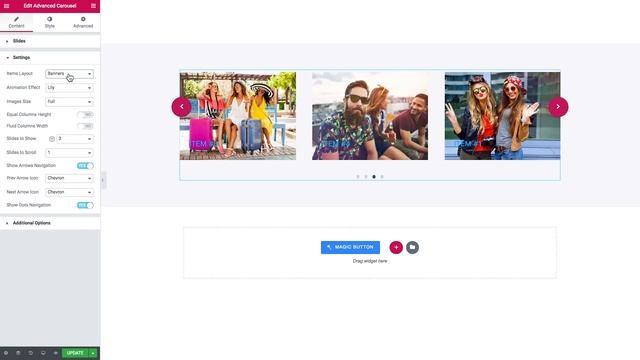The width and height of the screenshot is (640, 360).
Task: Switch to the Content tab
Action: point(16,22)
